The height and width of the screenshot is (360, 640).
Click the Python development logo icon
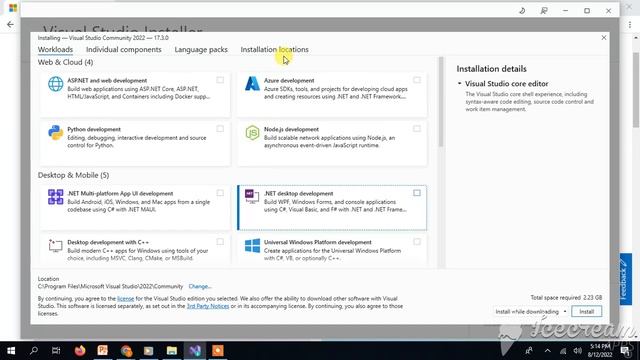click(x=56, y=133)
